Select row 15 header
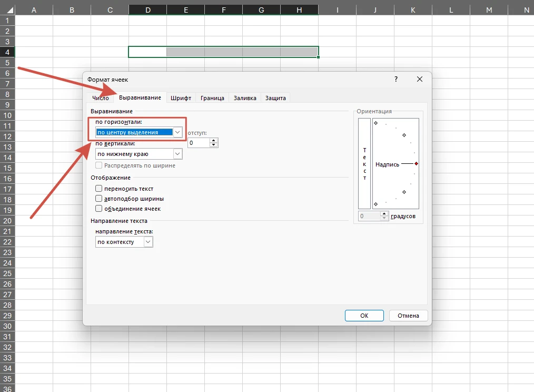534x392 pixels. tap(7, 168)
